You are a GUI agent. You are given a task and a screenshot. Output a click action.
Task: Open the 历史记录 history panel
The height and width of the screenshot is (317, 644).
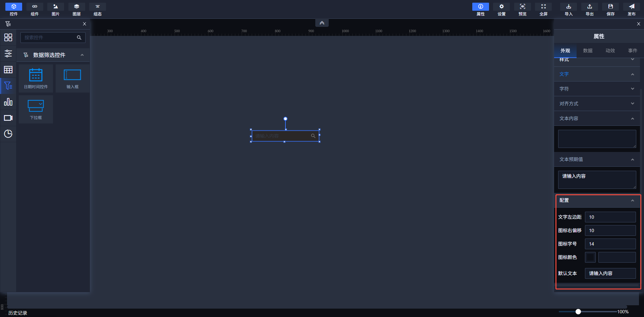tap(18, 313)
